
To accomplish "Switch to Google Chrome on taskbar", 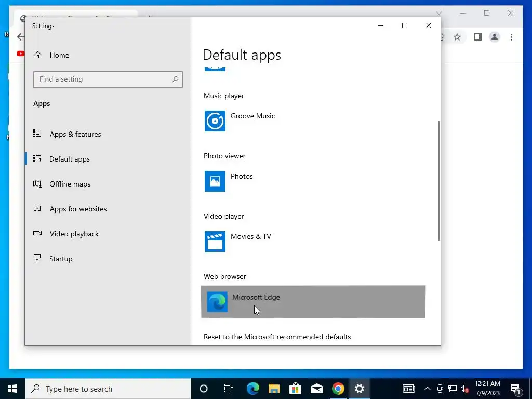I will (338, 389).
